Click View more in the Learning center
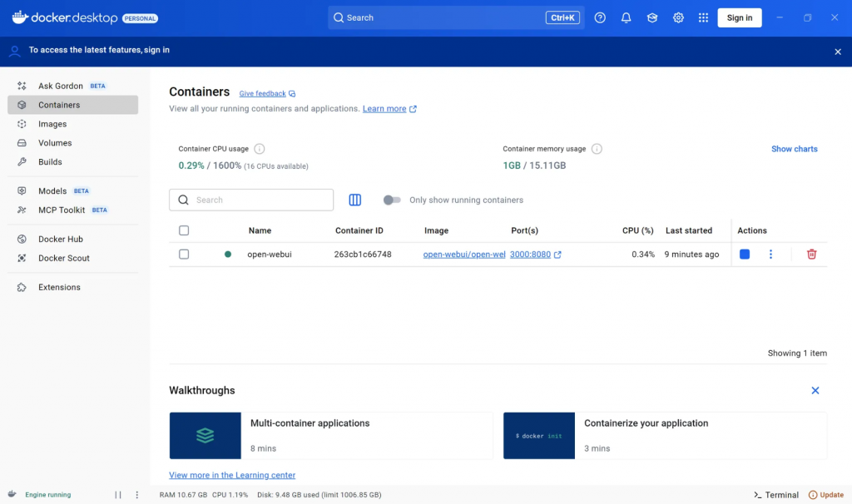 232,475
